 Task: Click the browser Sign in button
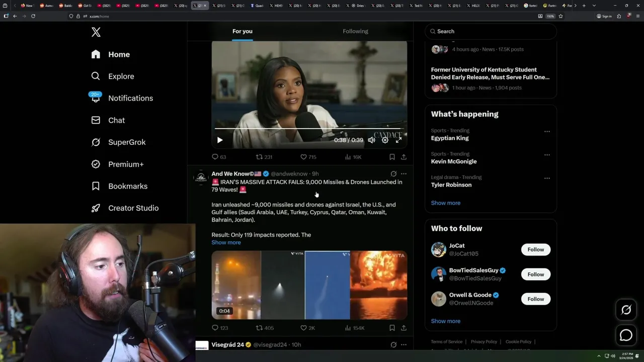coord(604,16)
